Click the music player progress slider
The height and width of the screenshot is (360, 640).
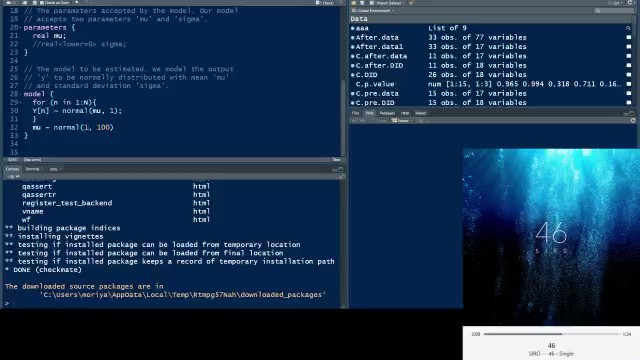click(x=551, y=334)
